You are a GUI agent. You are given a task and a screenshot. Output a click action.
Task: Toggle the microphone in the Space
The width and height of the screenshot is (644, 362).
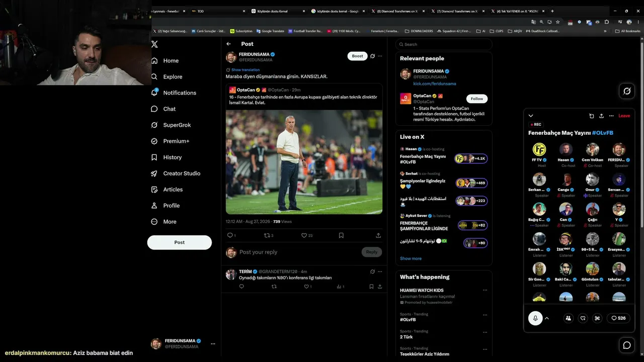535,318
